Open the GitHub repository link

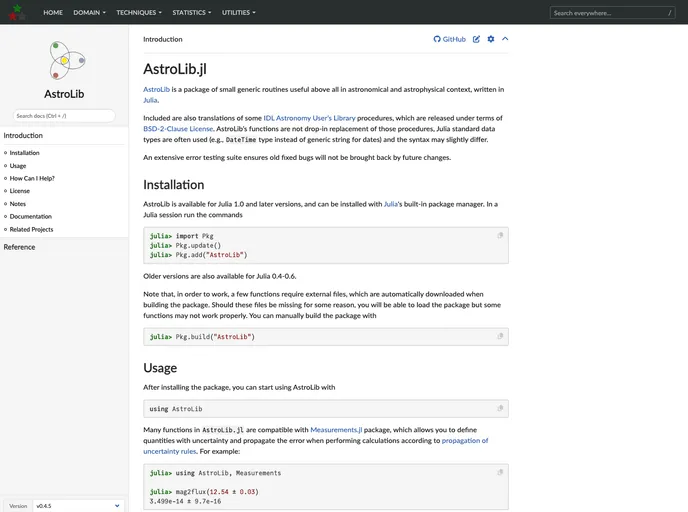pyautogui.click(x=449, y=39)
